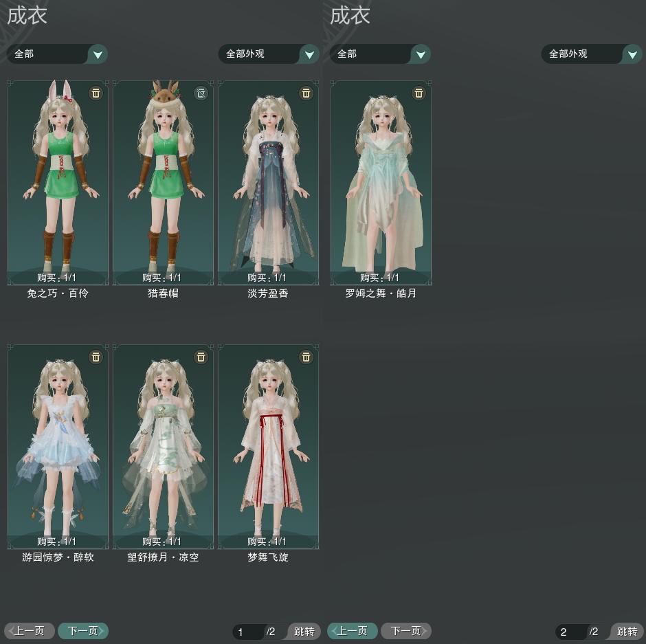
Task: Open 全部 dropdown on page 2 panel
Action: tap(380, 54)
